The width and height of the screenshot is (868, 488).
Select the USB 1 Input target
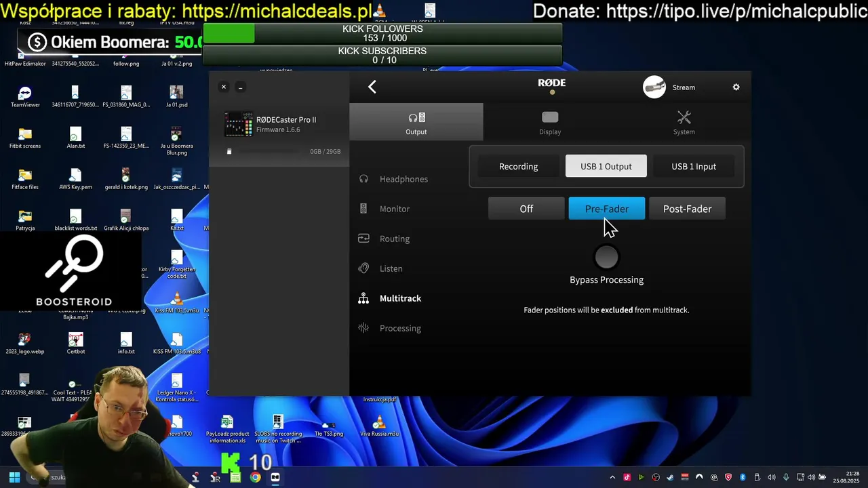[694, 166]
